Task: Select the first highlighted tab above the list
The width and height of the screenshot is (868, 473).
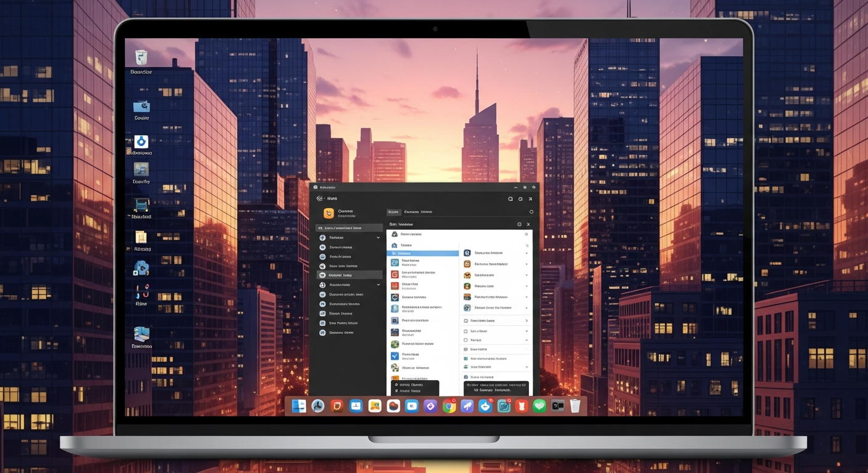Action: 393,212
